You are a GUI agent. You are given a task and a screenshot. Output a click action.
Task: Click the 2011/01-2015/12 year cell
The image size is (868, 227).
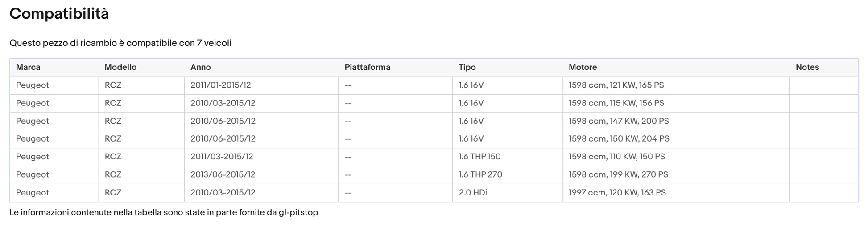click(261, 85)
